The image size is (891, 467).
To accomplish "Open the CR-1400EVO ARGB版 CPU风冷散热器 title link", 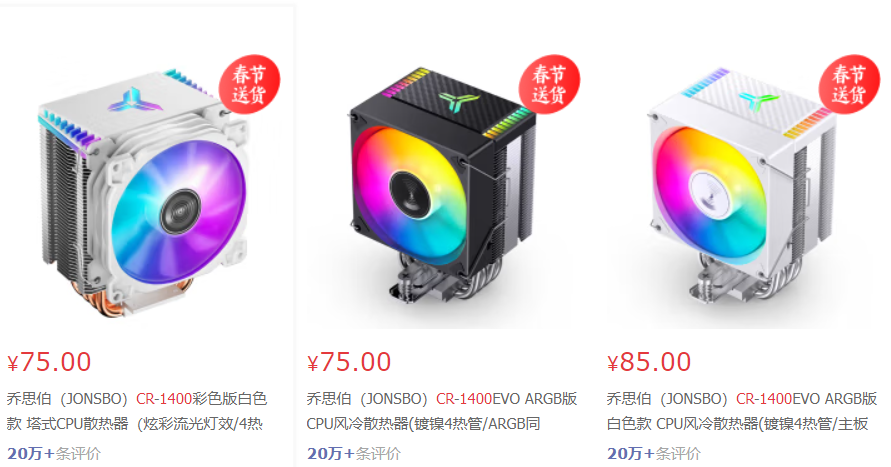I will (x=442, y=411).
